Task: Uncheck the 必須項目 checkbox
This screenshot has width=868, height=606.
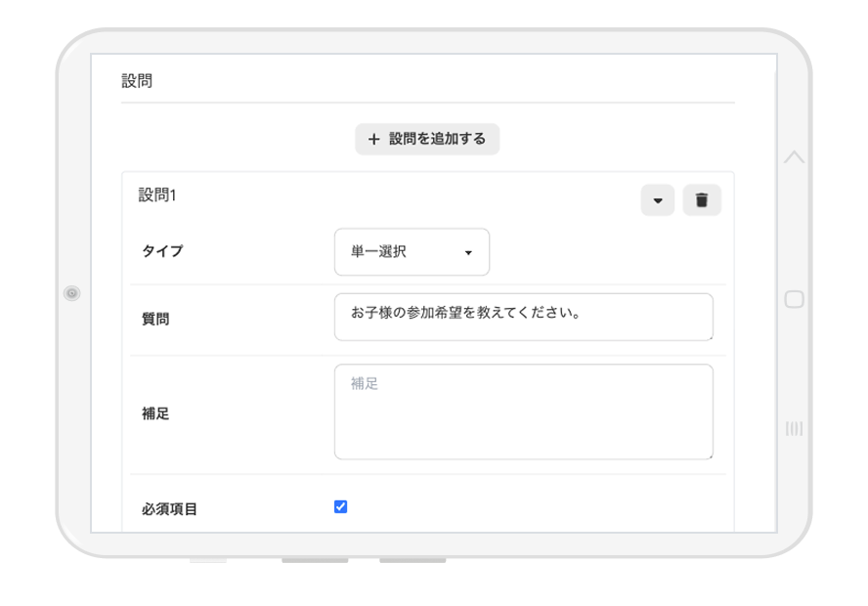Action: click(340, 506)
